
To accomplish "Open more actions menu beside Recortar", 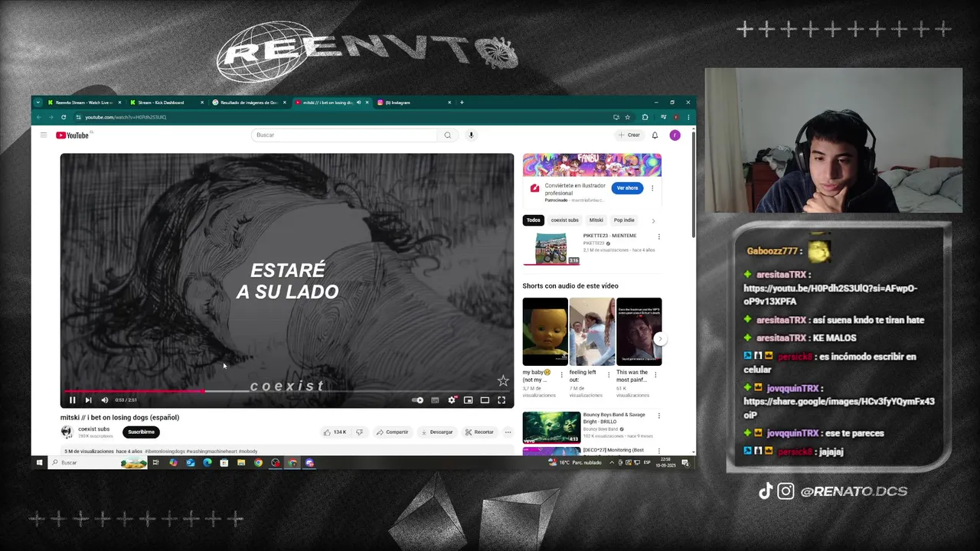I will [x=508, y=432].
